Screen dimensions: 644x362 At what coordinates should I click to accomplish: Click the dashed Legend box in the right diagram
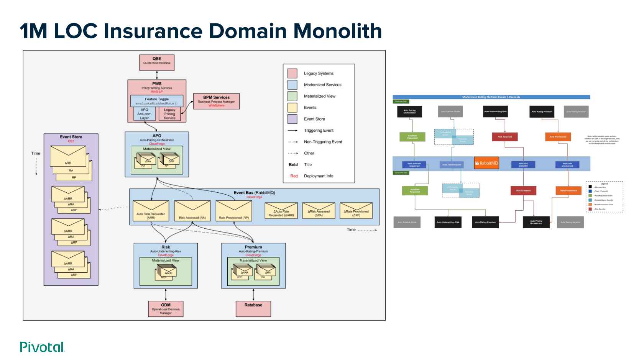coord(605,196)
